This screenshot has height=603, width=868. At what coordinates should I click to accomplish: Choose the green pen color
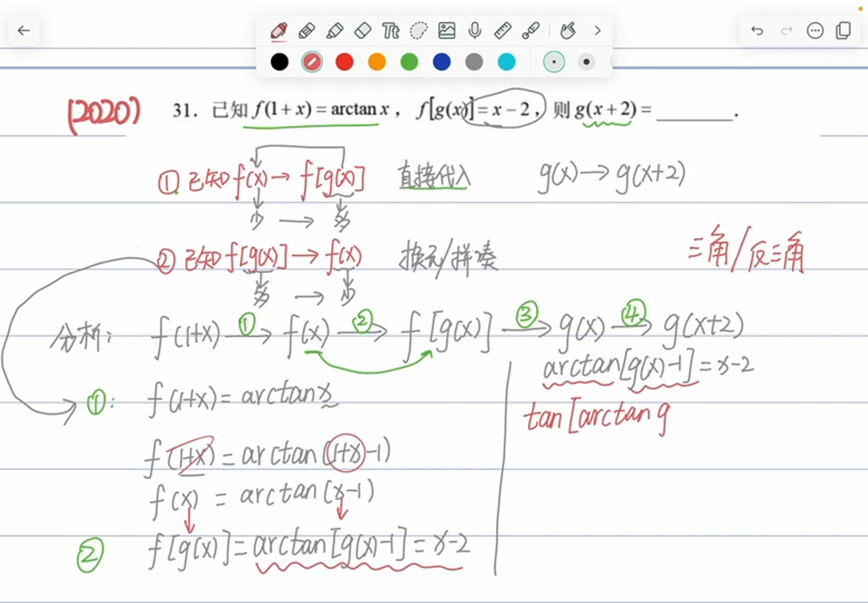tap(409, 62)
